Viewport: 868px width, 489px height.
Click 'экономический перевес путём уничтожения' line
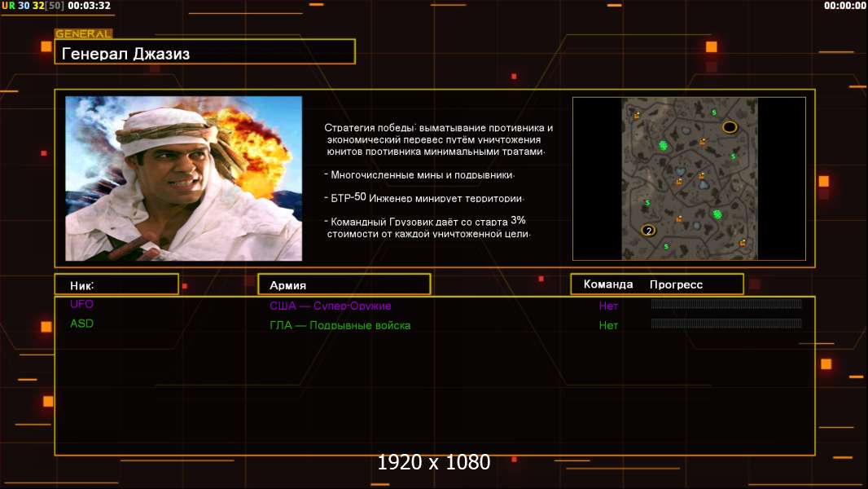tap(433, 139)
